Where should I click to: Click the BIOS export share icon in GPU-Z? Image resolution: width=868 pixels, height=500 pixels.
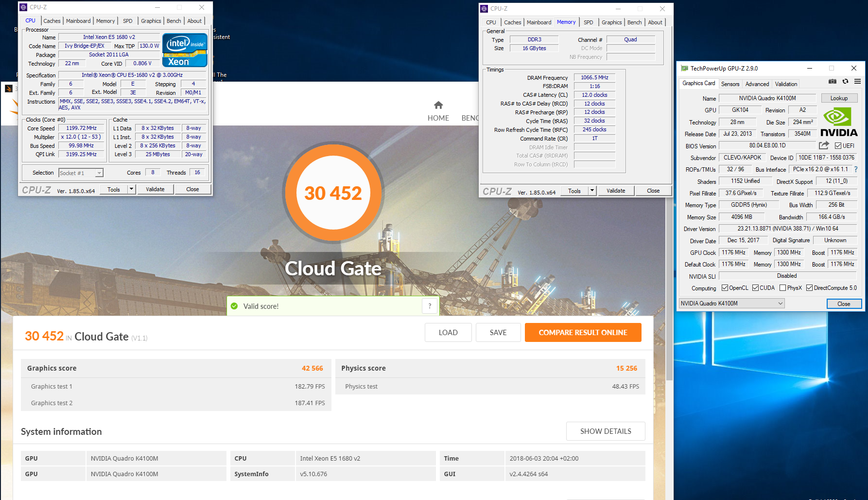click(824, 145)
